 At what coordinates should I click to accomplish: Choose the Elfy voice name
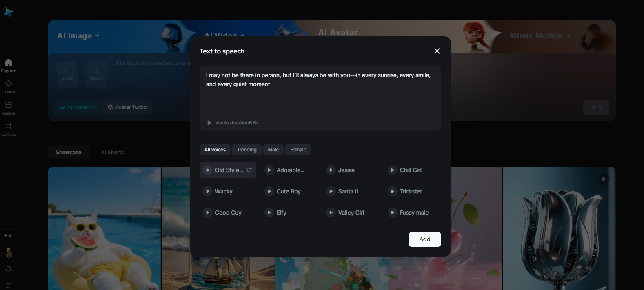pyautogui.click(x=282, y=213)
